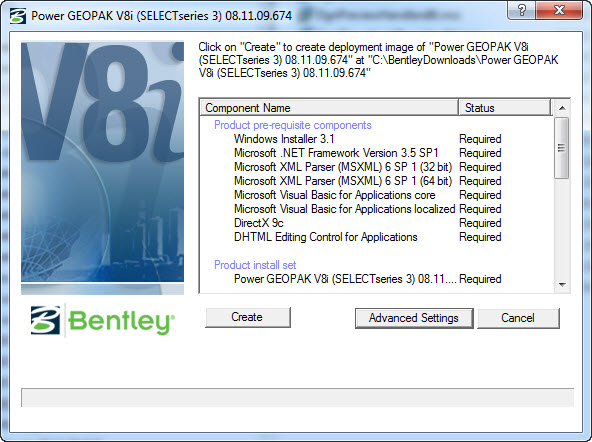The width and height of the screenshot is (592, 442).
Task: Click the Create button
Action: pos(248,317)
